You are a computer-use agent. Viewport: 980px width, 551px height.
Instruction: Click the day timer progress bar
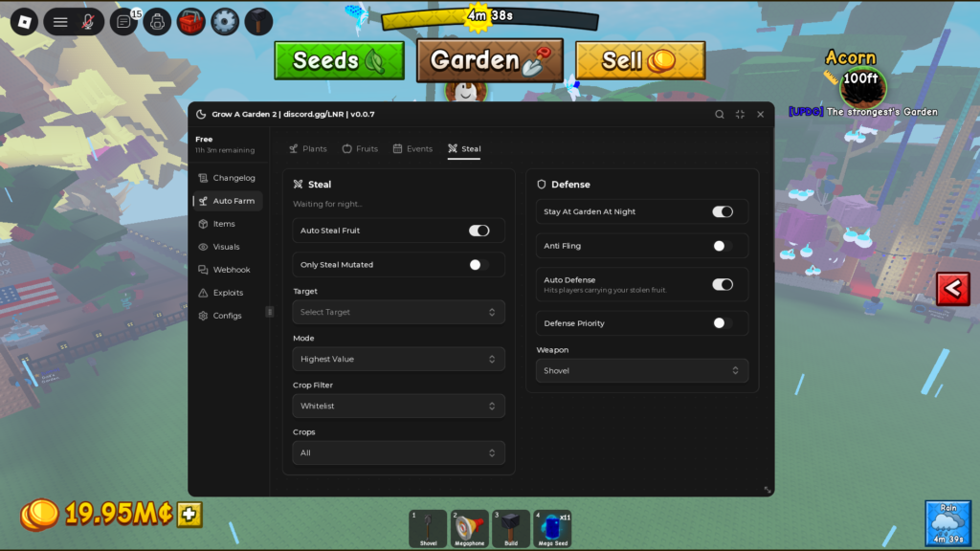coord(490,19)
